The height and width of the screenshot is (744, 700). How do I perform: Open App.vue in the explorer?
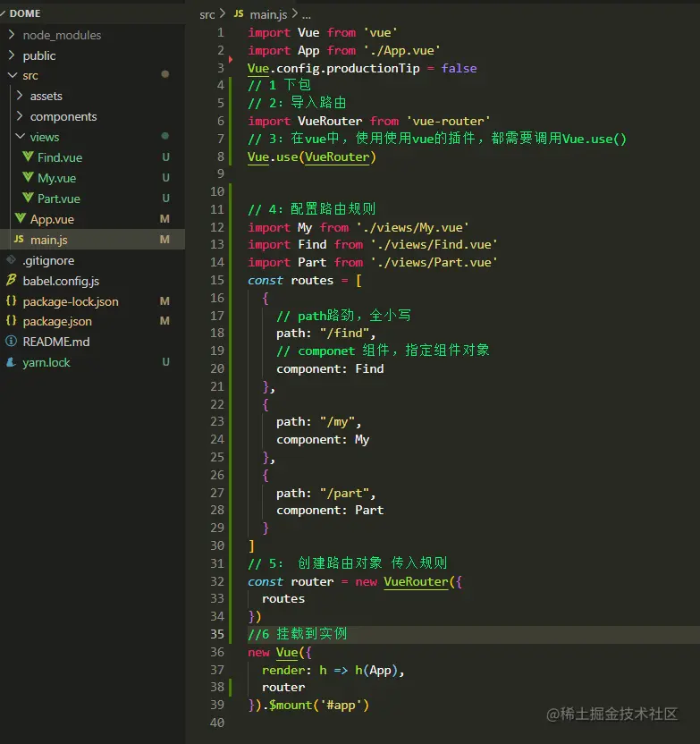pos(52,219)
